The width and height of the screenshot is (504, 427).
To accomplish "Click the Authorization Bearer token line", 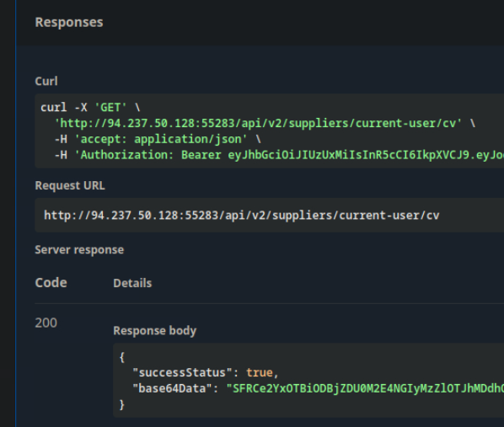I will 279,155.
